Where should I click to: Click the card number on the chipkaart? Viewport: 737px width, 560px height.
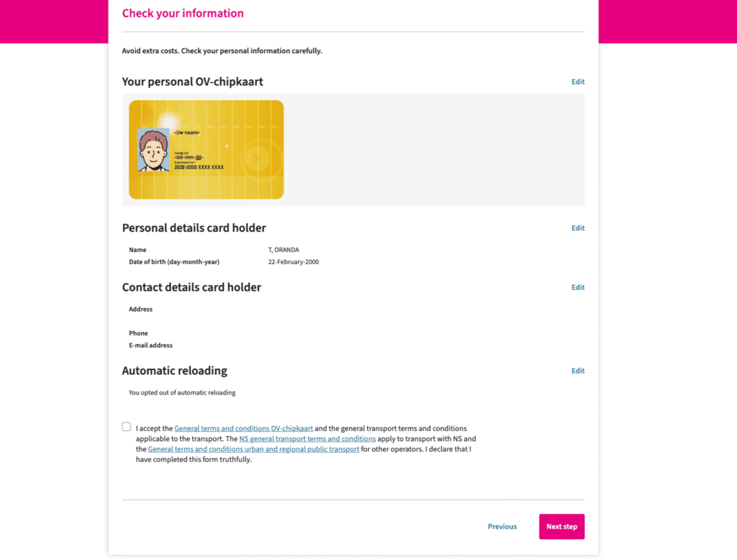(199, 168)
